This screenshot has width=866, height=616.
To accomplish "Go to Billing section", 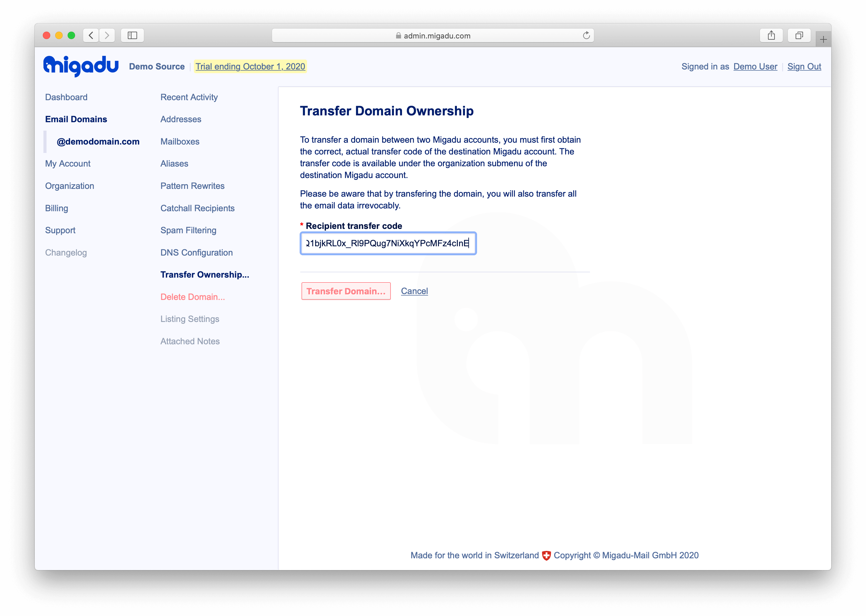I will [56, 208].
